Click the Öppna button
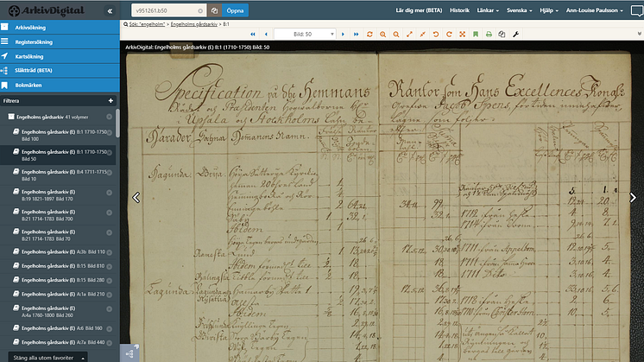The width and height of the screenshot is (644, 362). tap(235, 10)
